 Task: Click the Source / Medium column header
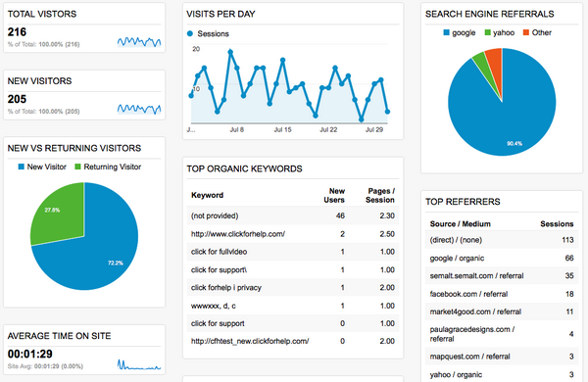click(x=461, y=223)
